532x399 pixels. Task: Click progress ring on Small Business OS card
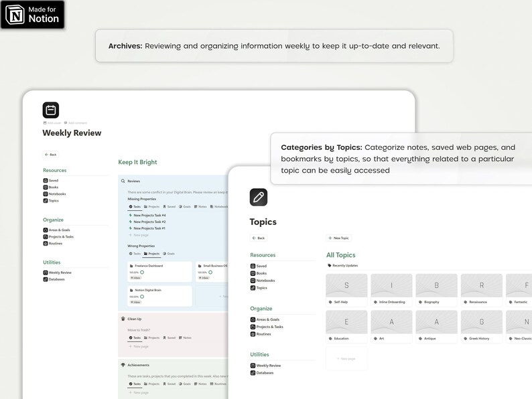pos(210,272)
